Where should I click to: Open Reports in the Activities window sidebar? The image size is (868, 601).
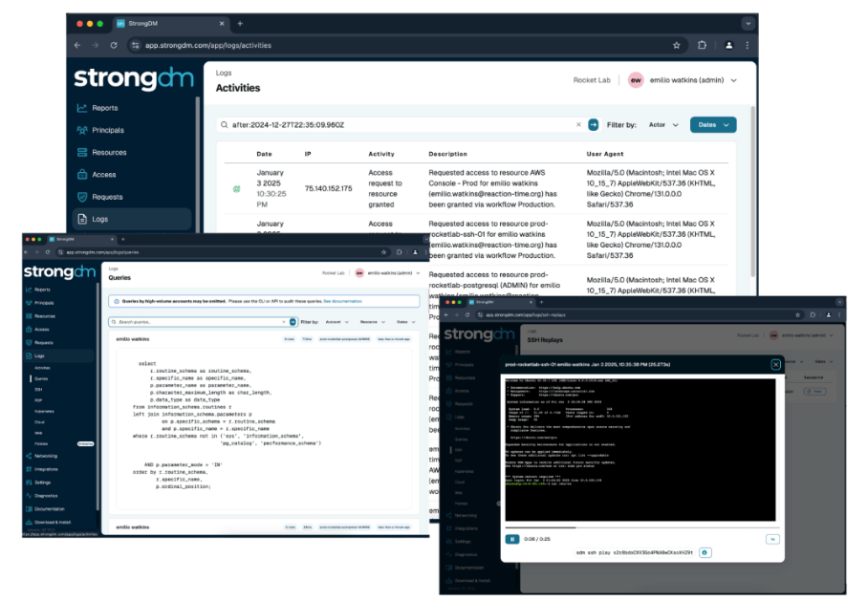point(104,108)
